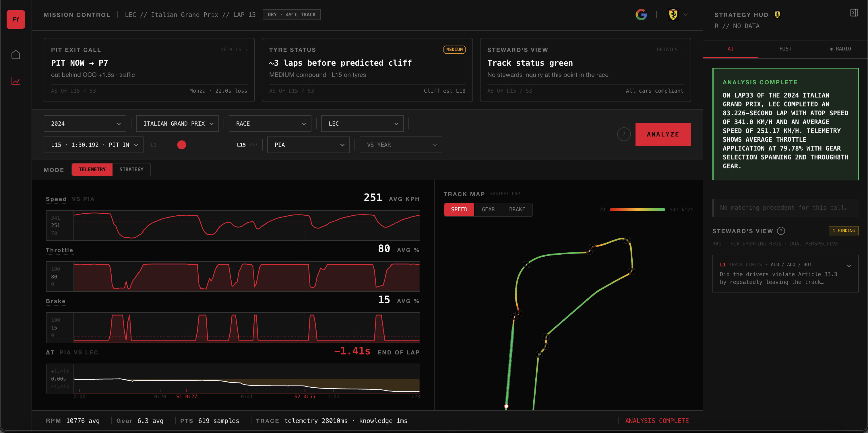Click the Ferrari team badge in header
Image resolution: width=868 pixels, height=433 pixels.
pyautogui.click(x=673, y=14)
